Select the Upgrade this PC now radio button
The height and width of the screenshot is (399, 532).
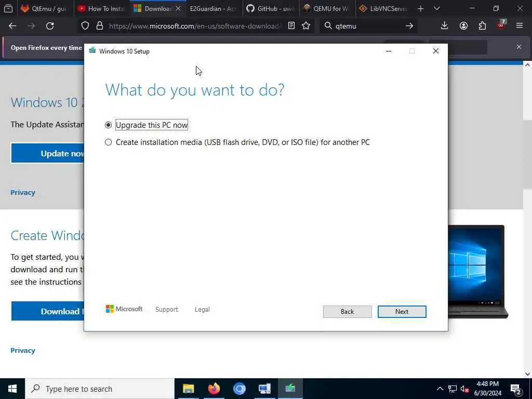point(108,125)
